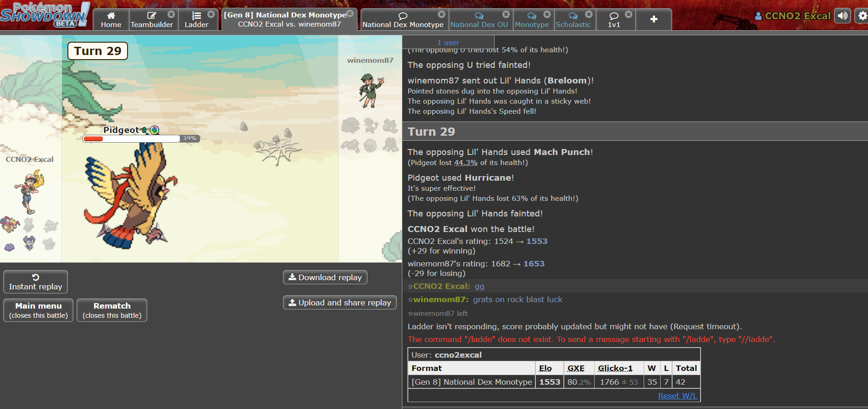The image size is (868, 409).
Task: Close the National Dex OU tab
Action: [506, 14]
